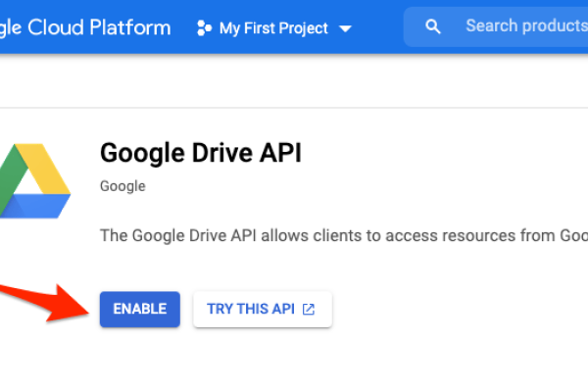Click the external-link icon on TRY THIS API
The width and height of the screenshot is (588, 392).
[x=309, y=309]
